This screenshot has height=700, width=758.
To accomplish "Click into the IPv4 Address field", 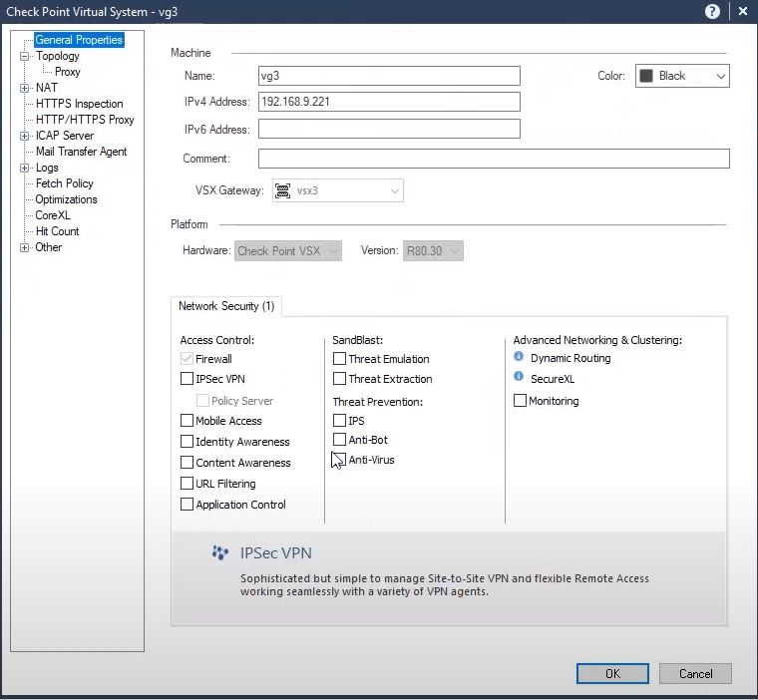I will 389,102.
